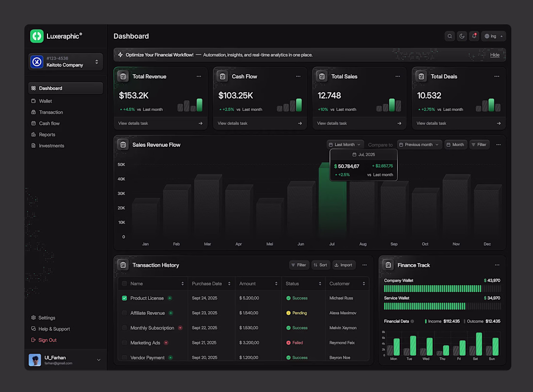Open Total Revenue card options menu
This screenshot has width=533, height=392.
[x=199, y=77]
